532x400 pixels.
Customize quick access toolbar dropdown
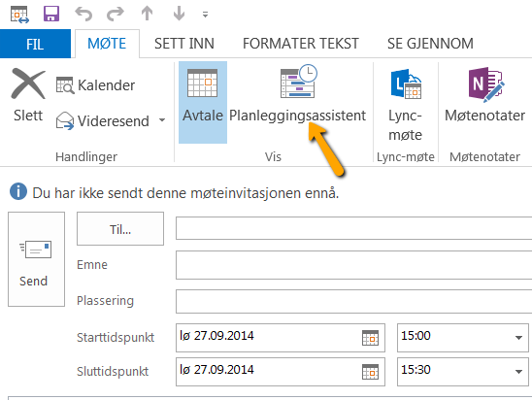tap(205, 15)
